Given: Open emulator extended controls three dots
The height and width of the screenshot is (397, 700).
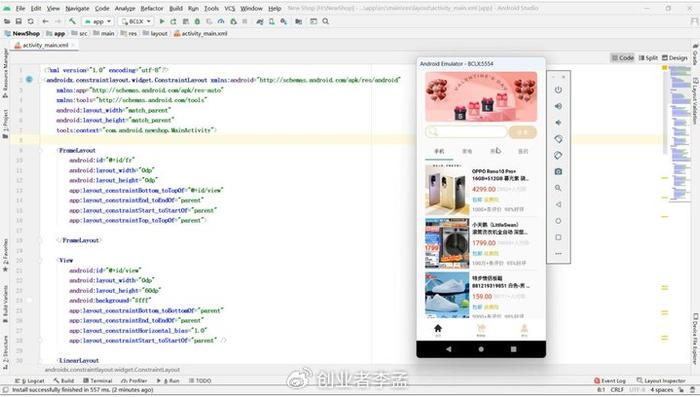Looking at the screenshot, I should pyautogui.click(x=558, y=254).
